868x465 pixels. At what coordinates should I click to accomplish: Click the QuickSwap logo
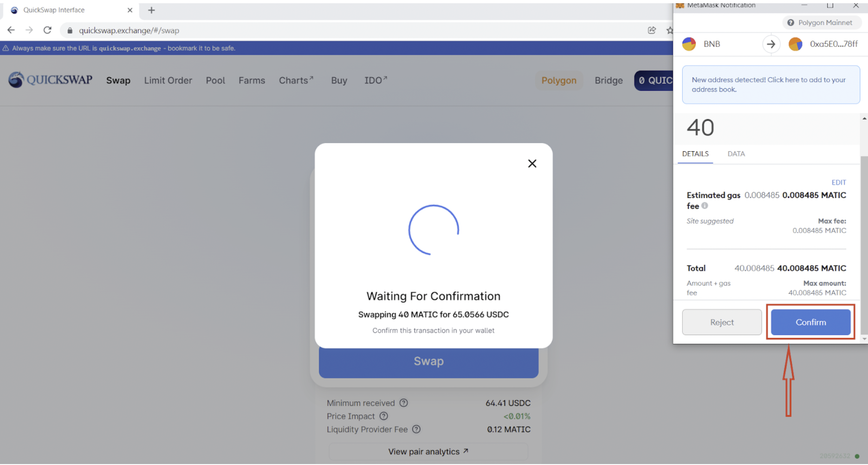point(50,80)
